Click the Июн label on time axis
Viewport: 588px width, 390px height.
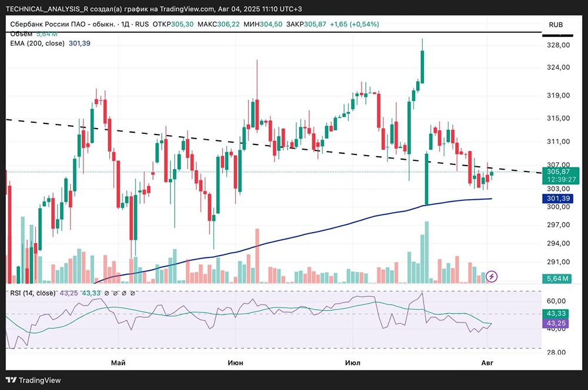tap(236, 362)
